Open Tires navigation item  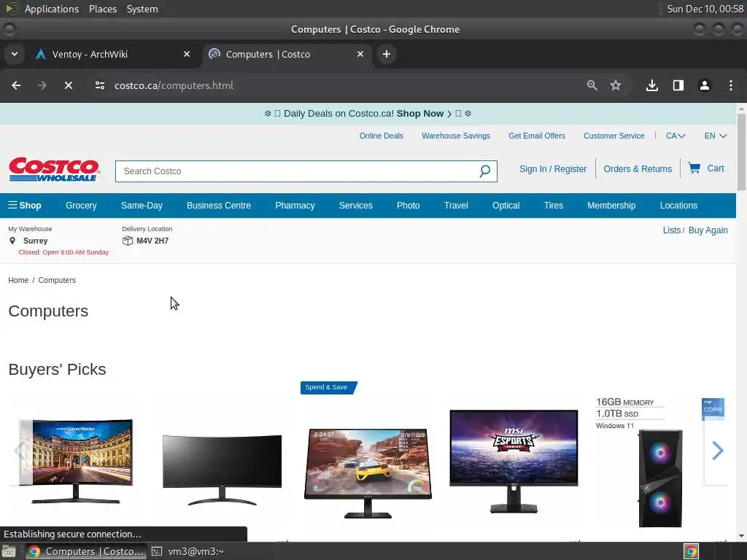[x=554, y=206]
